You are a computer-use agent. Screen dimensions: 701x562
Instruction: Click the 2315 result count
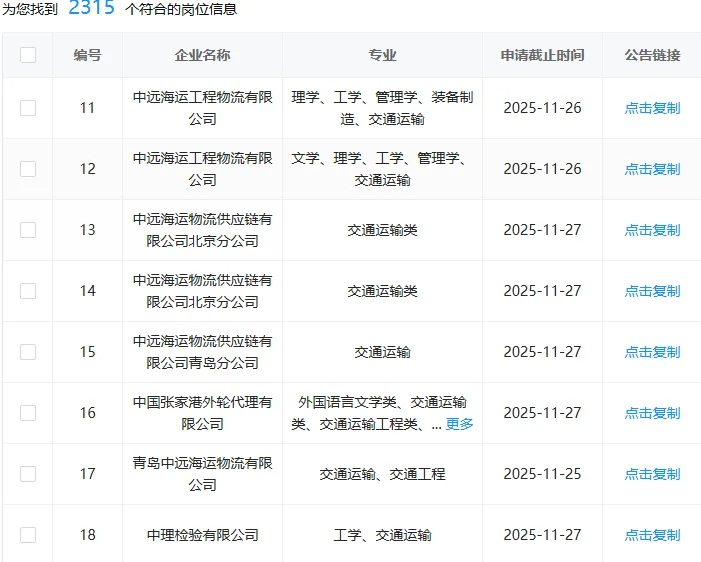pos(92,8)
